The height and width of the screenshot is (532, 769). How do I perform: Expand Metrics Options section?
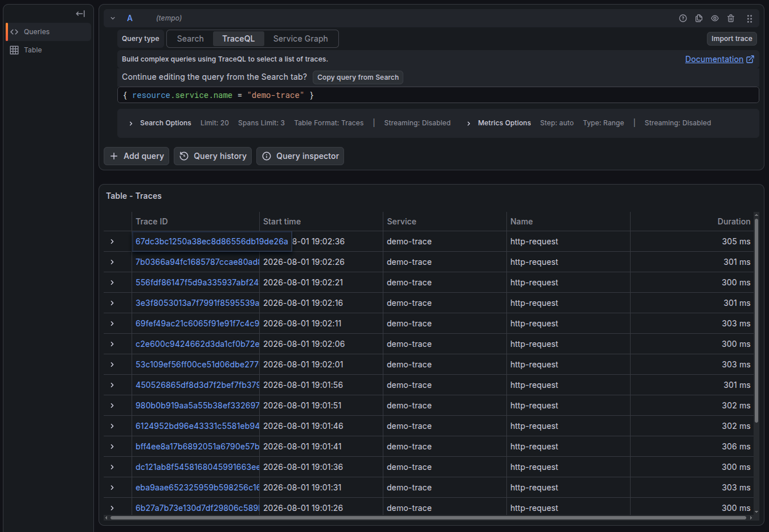(x=499, y=123)
